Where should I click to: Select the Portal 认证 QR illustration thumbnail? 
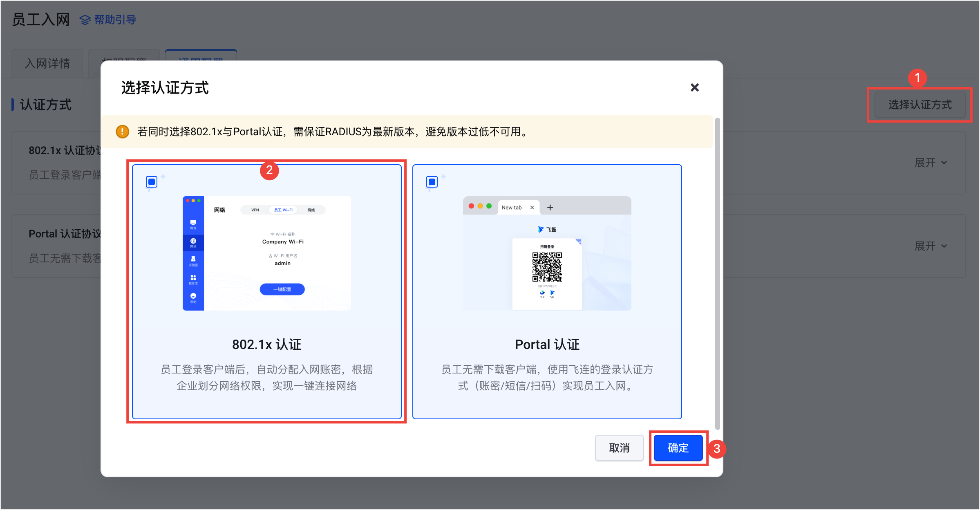tap(547, 253)
